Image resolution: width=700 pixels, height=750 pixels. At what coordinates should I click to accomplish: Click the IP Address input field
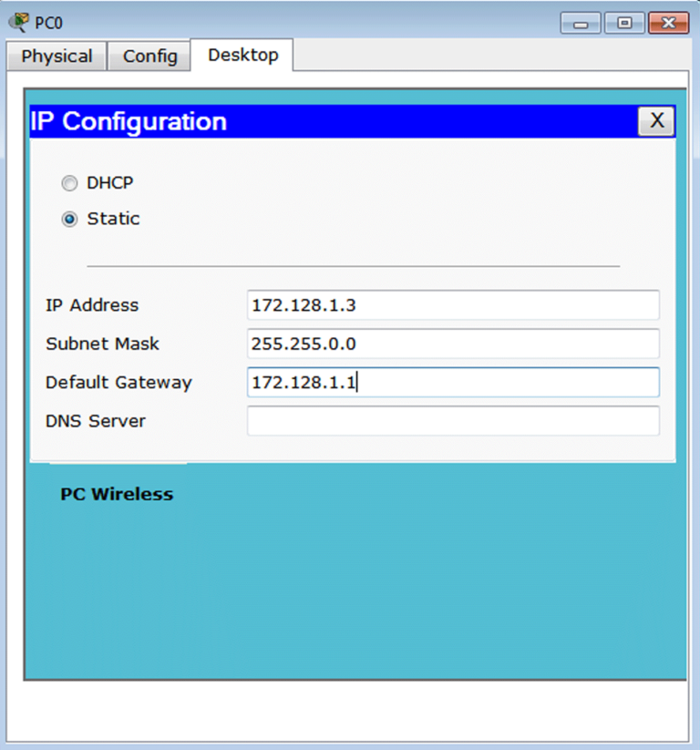[x=452, y=305]
